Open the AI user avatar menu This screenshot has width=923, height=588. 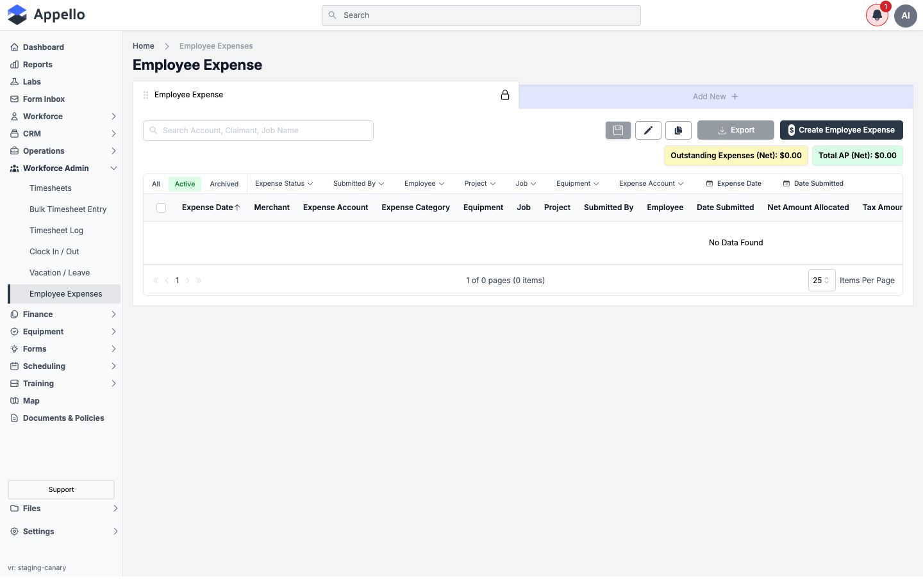tap(906, 15)
